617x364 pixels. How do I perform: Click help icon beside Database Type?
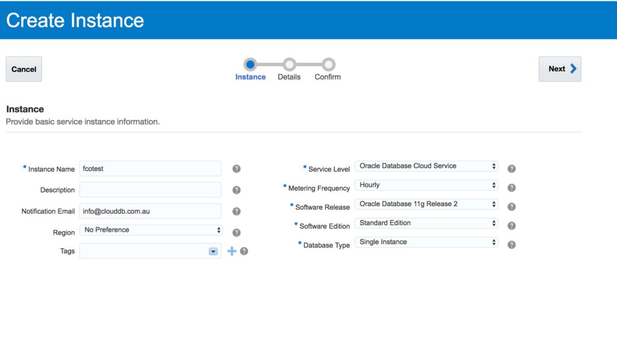pos(512,245)
